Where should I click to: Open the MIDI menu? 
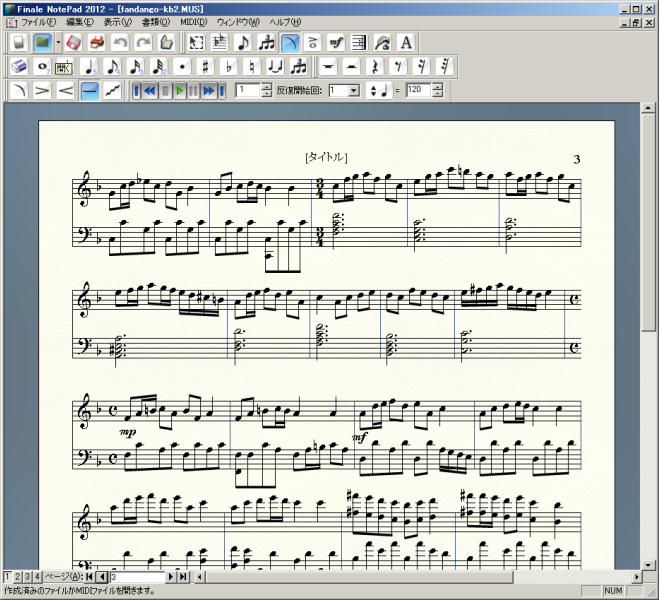tap(194, 22)
